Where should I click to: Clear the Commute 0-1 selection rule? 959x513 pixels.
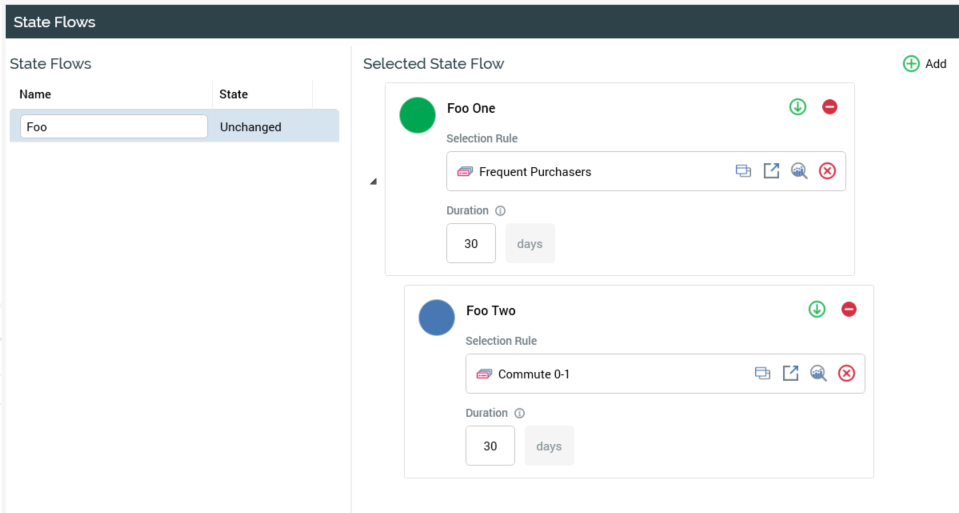846,373
